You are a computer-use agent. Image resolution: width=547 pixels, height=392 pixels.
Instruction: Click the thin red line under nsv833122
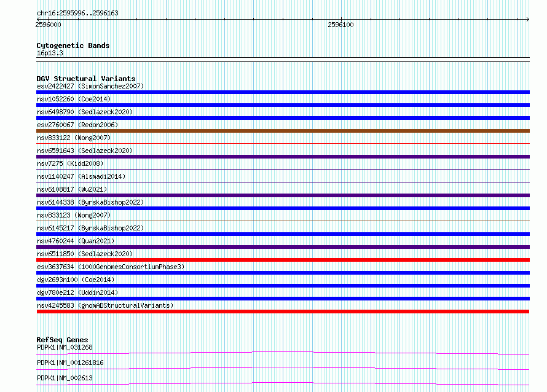click(x=283, y=143)
